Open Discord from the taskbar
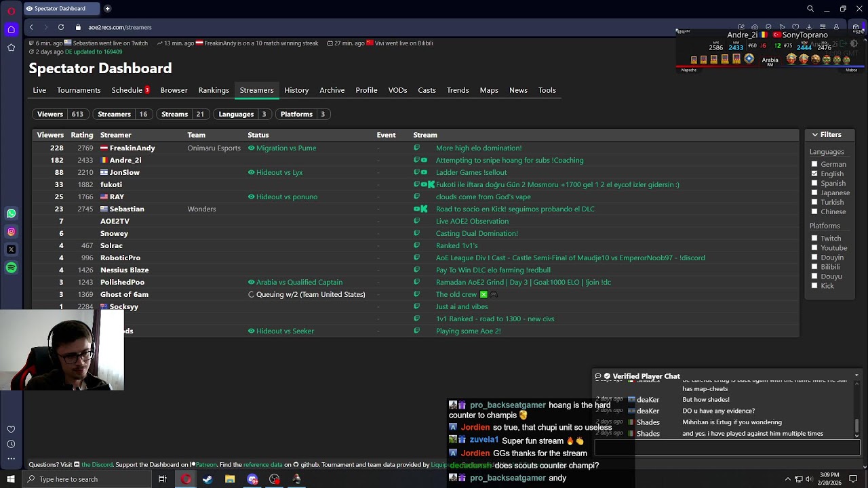868x488 pixels. (252, 479)
